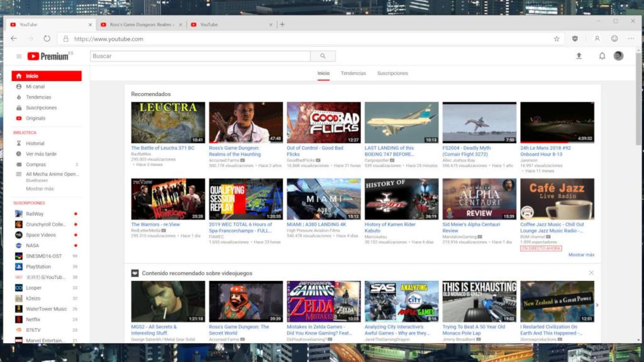Open browser three-dot settings menu

(631, 38)
